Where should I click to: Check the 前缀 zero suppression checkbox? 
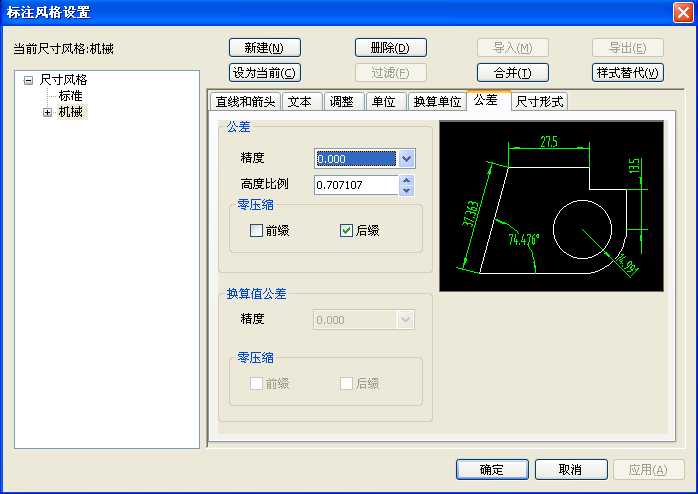(257, 231)
